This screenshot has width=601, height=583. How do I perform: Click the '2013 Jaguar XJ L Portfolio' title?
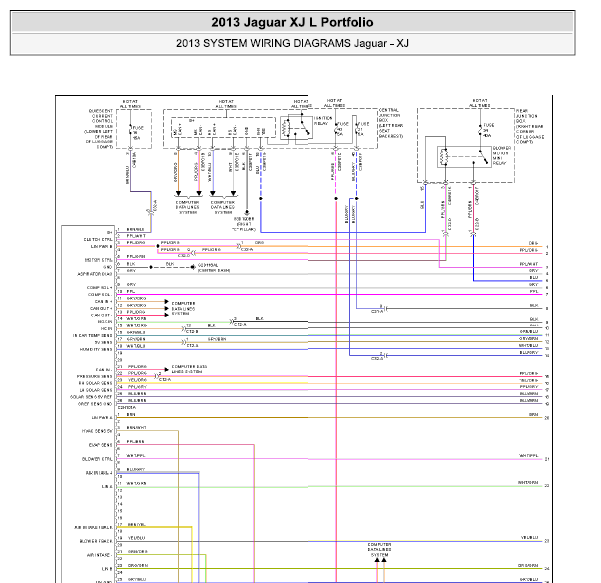click(292, 22)
